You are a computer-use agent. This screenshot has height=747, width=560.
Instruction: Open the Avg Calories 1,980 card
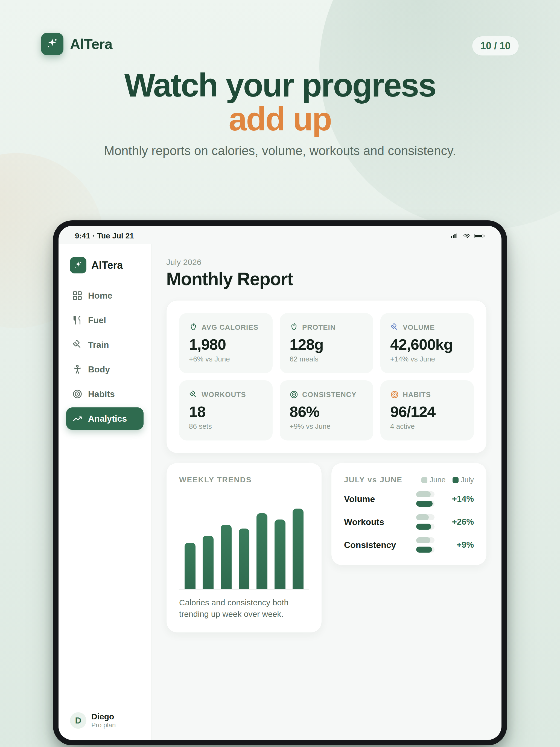[226, 343]
